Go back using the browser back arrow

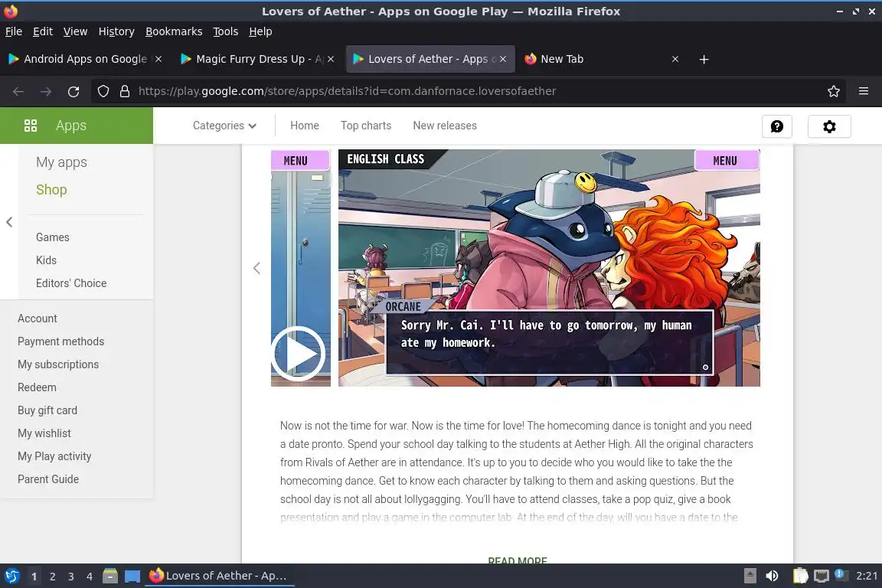pyautogui.click(x=18, y=91)
